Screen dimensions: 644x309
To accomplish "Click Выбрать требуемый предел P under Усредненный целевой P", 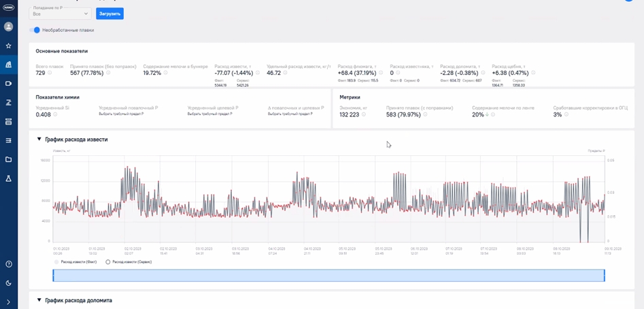I will coord(209,114).
